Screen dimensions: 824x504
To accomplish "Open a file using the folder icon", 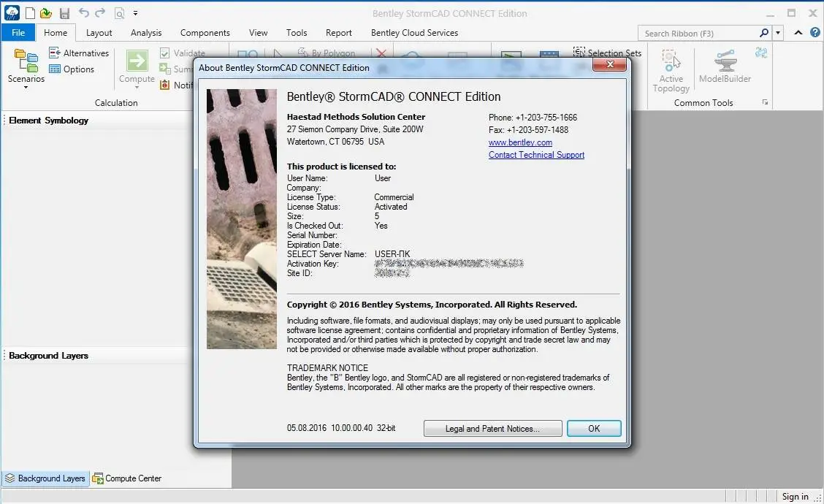I will click(46, 13).
